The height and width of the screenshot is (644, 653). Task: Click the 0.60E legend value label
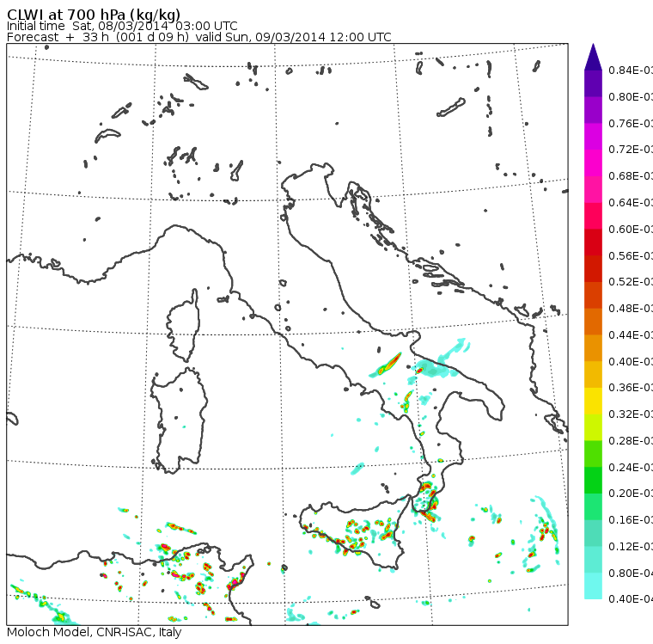[631, 230]
